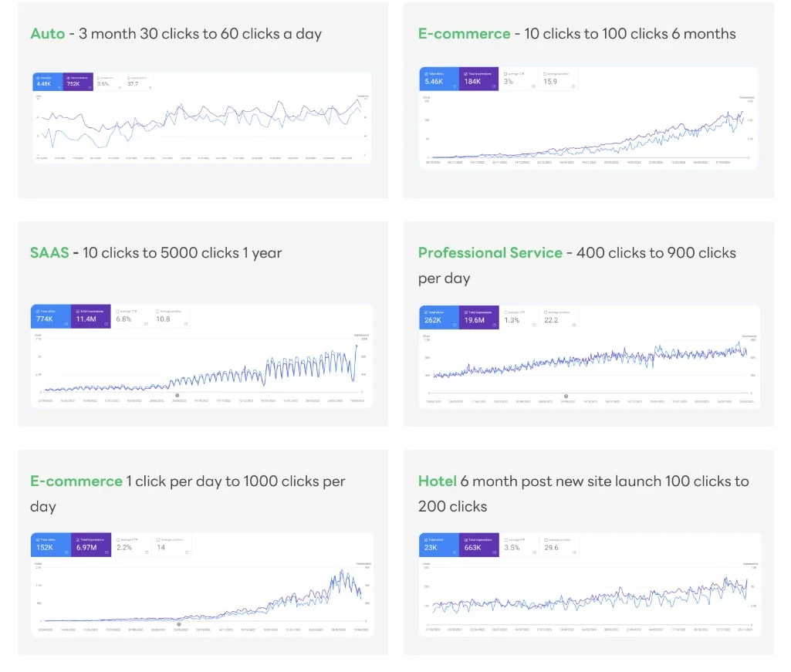Viewport: 791px width, 672px height.
Task: Click the Professional Service heading text
Action: (490, 253)
